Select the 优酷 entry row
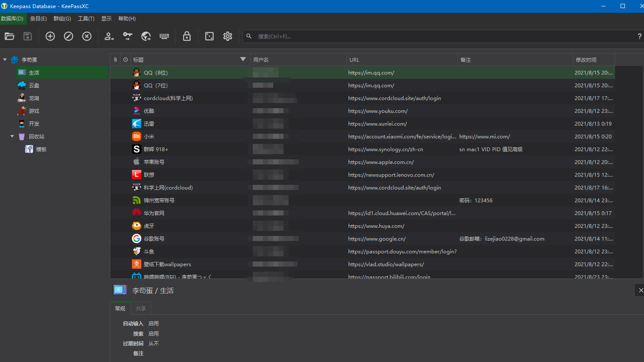This screenshot has width=644, height=362. [362, 111]
